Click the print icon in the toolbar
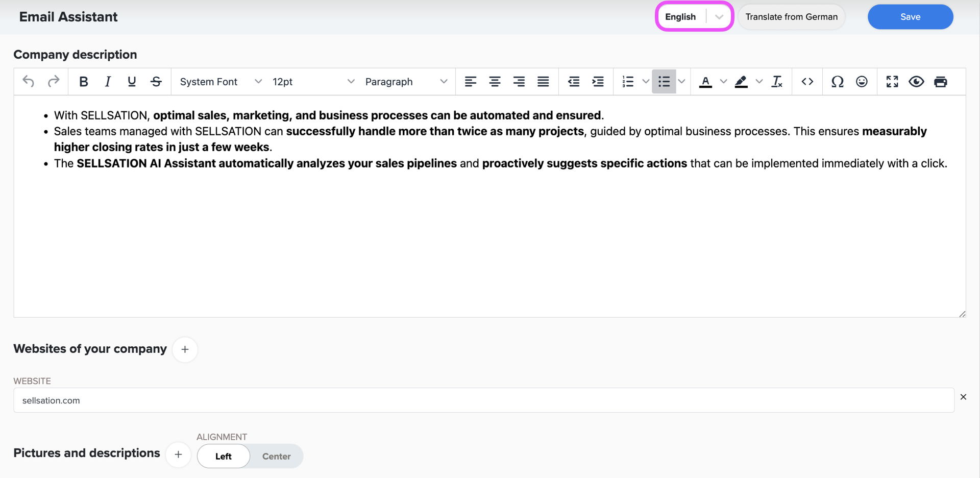980x478 pixels. [x=940, y=82]
